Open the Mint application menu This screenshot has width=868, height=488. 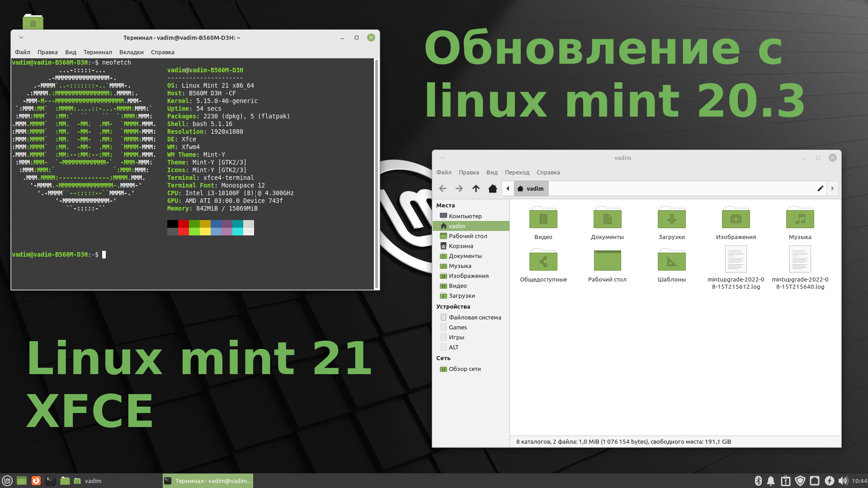7,480
